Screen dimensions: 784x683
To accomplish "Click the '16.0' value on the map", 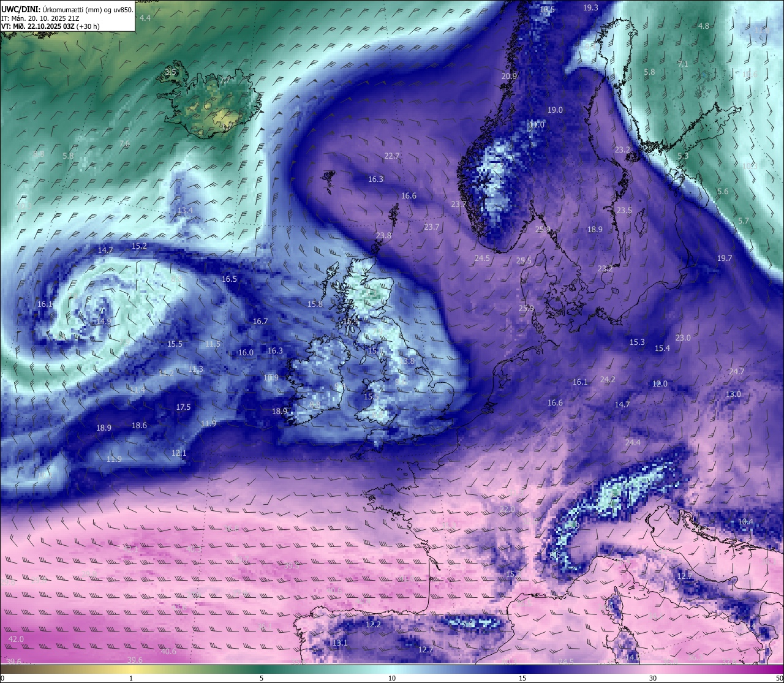I will pos(246,353).
